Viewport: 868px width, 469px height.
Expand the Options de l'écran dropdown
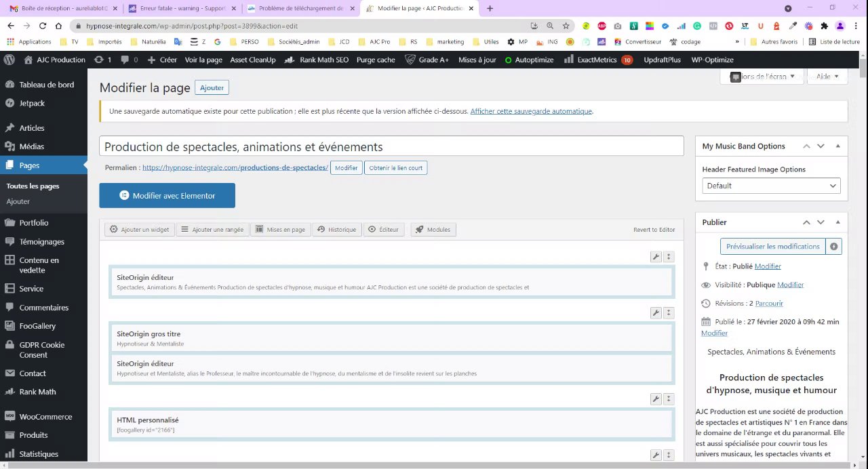click(762, 77)
